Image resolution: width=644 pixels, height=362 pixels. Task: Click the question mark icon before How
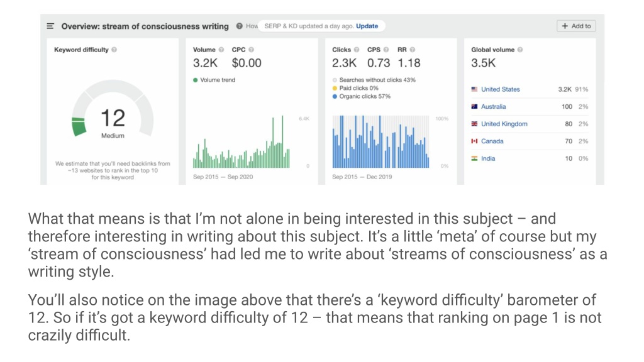[x=240, y=26]
